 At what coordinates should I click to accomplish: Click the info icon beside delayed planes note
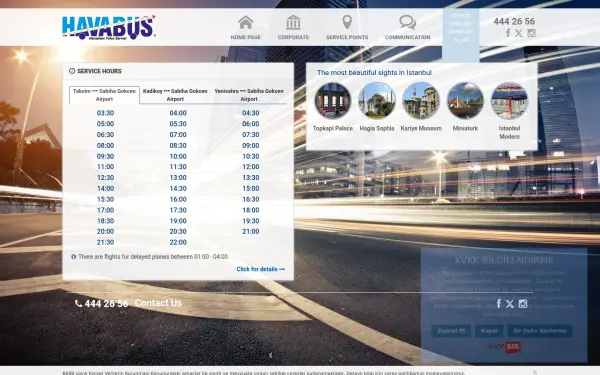coord(73,257)
